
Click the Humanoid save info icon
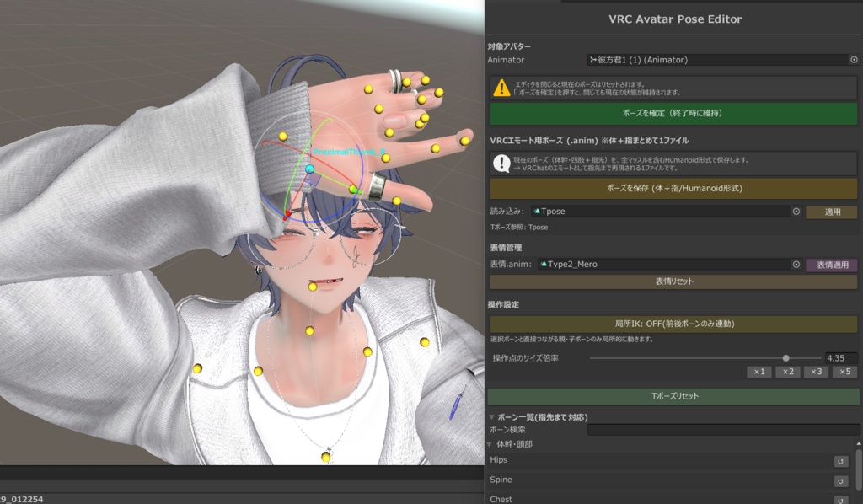(501, 164)
